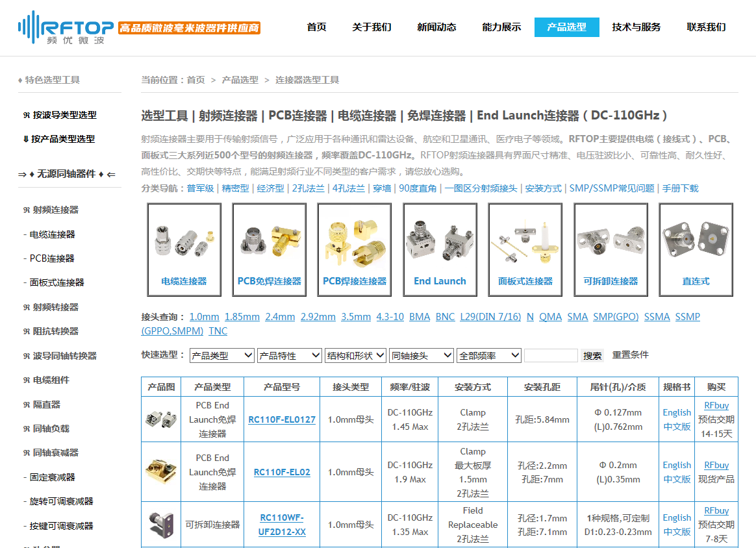Image resolution: width=756 pixels, height=548 pixels.
Task: Open the 普军级 category link
Action: 200,188
